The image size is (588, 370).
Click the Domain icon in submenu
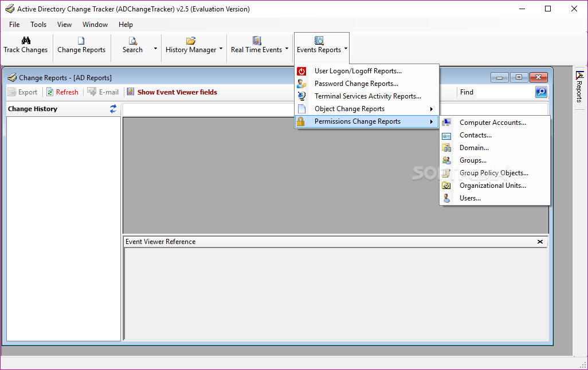coord(446,148)
